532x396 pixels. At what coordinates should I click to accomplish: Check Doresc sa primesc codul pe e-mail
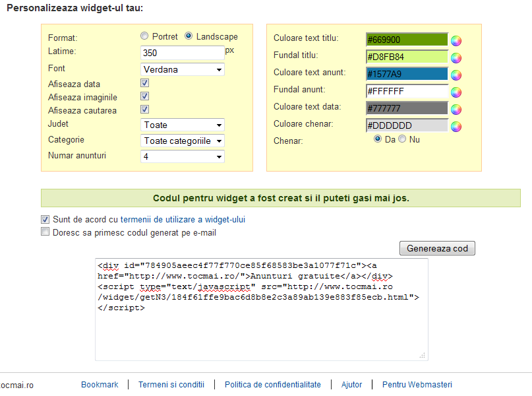pos(45,232)
